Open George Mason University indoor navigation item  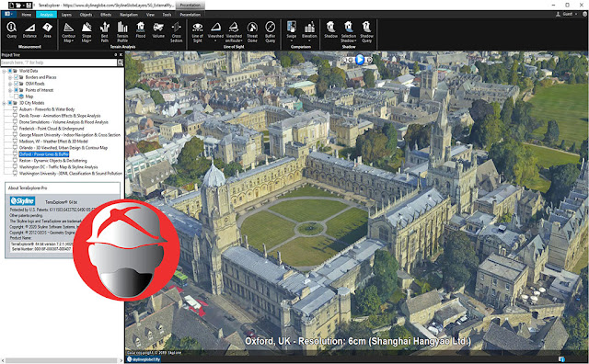(70, 135)
